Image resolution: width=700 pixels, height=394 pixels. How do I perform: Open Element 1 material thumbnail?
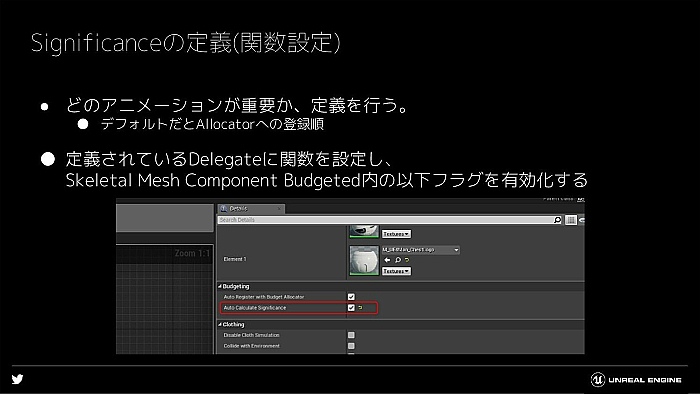364,261
